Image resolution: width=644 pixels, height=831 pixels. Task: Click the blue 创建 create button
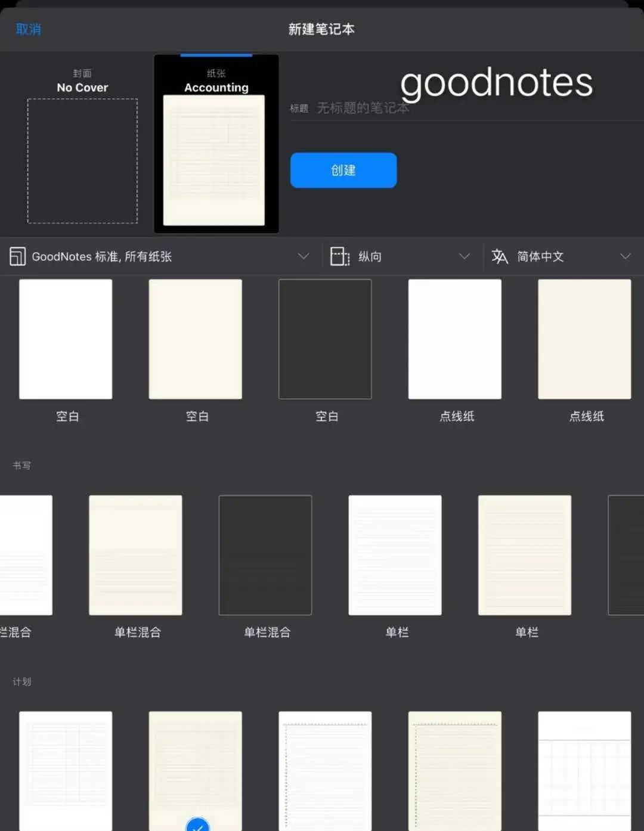tap(343, 170)
